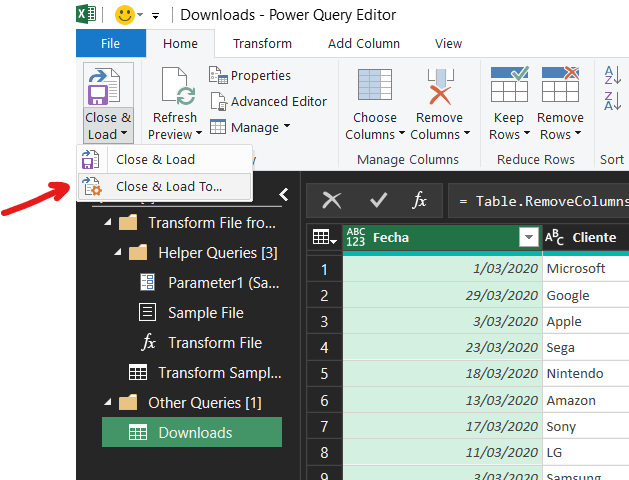
Task: Switch to the Transform tab
Action: click(262, 43)
